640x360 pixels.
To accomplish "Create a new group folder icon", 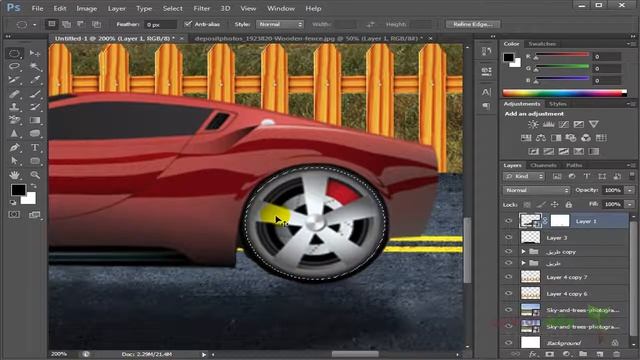I will [x=583, y=354].
